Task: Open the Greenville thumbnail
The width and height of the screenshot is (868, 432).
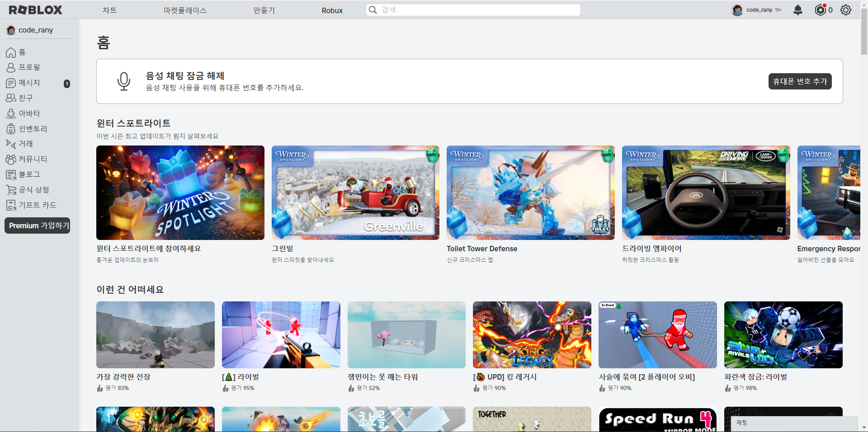Action: point(355,193)
